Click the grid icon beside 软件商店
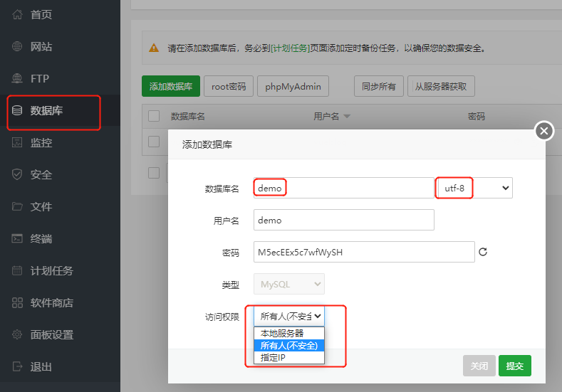This screenshot has height=392, width=562. [x=17, y=302]
